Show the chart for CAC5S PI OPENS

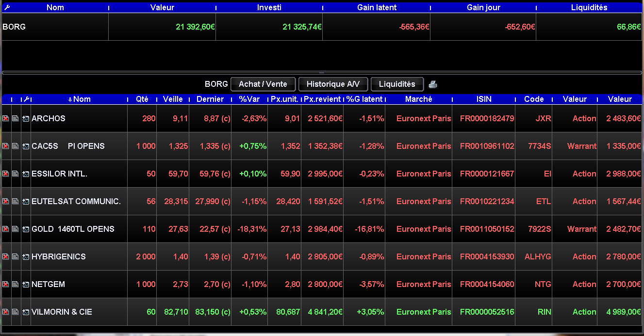(x=26, y=146)
